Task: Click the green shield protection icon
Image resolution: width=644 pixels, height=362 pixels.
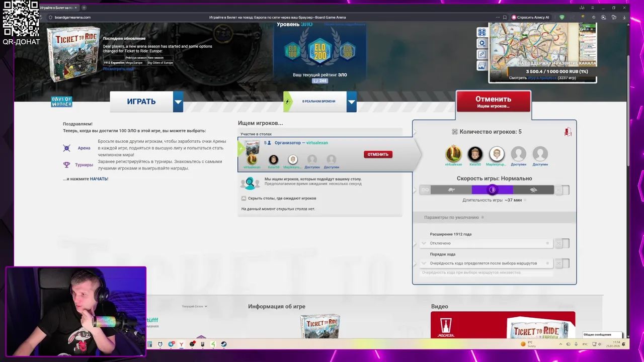Action: 562,17
